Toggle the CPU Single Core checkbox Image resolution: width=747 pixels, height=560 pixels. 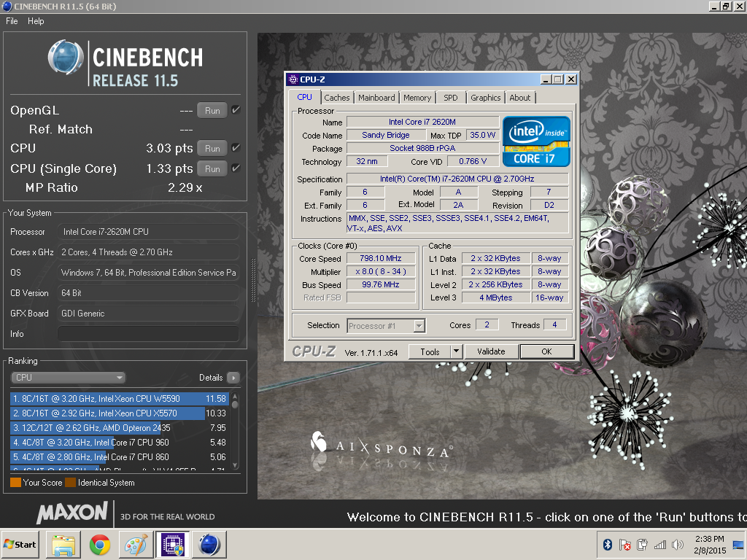click(236, 168)
